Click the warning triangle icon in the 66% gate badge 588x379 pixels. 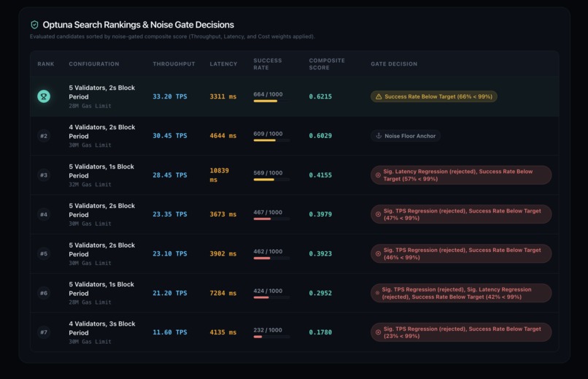click(x=379, y=96)
